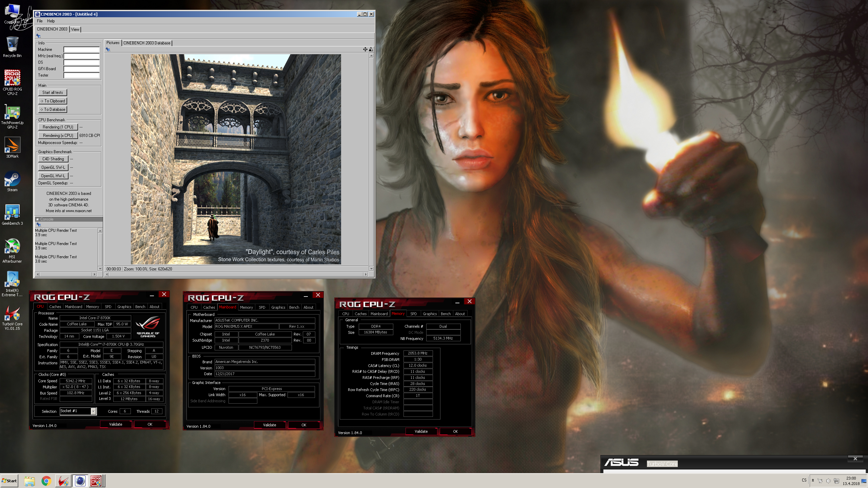Click the console horizontal scrollbar
This screenshot has height=488, width=868.
tap(66, 274)
